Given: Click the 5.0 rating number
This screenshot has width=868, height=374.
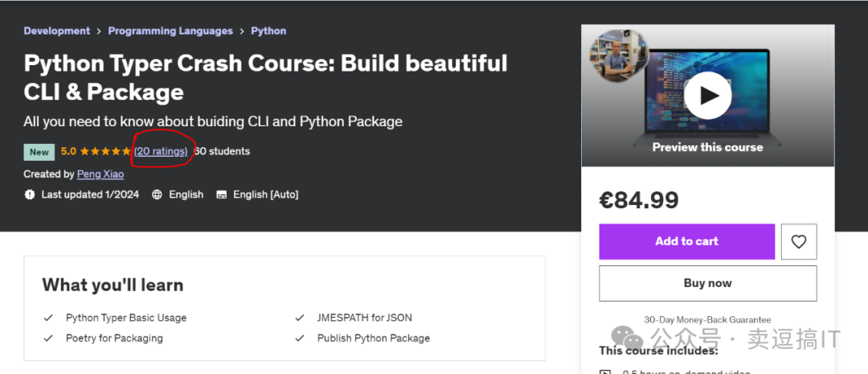Looking at the screenshot, I should [68, 150].
